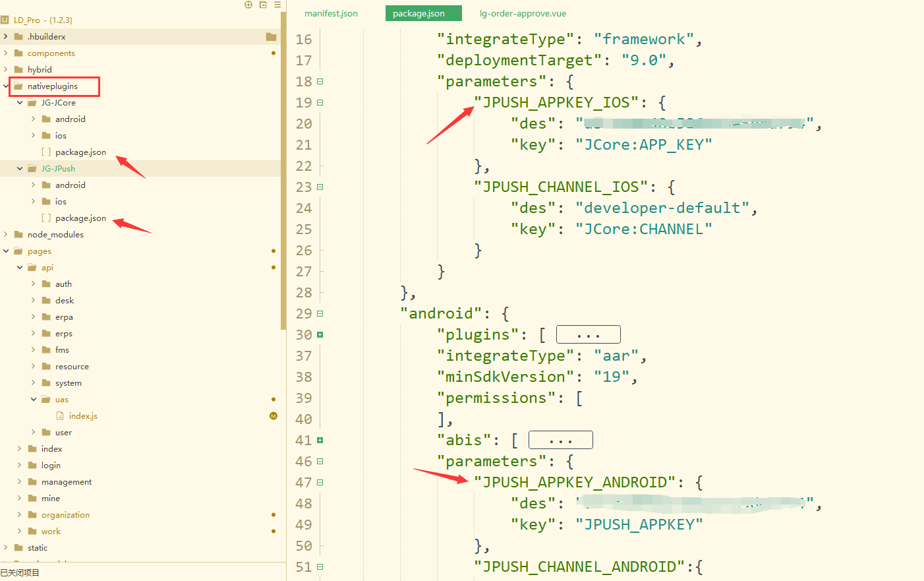
Task: Select the mine folder
Action: [x=51, y=498]
